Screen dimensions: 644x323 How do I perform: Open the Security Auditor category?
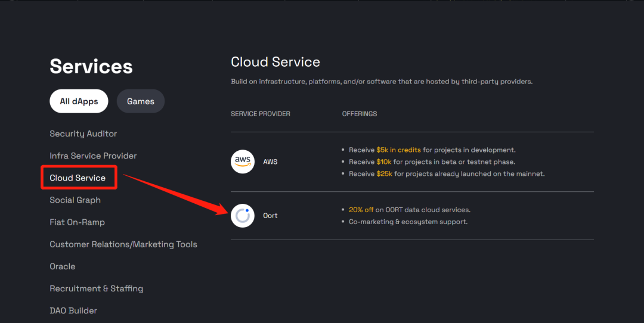83,134
